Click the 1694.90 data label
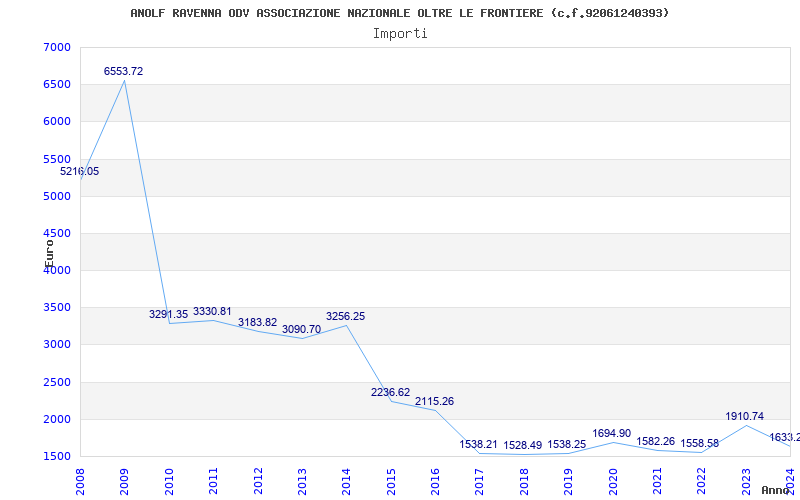This screenshot has height=500, width=800. (611, 434)
